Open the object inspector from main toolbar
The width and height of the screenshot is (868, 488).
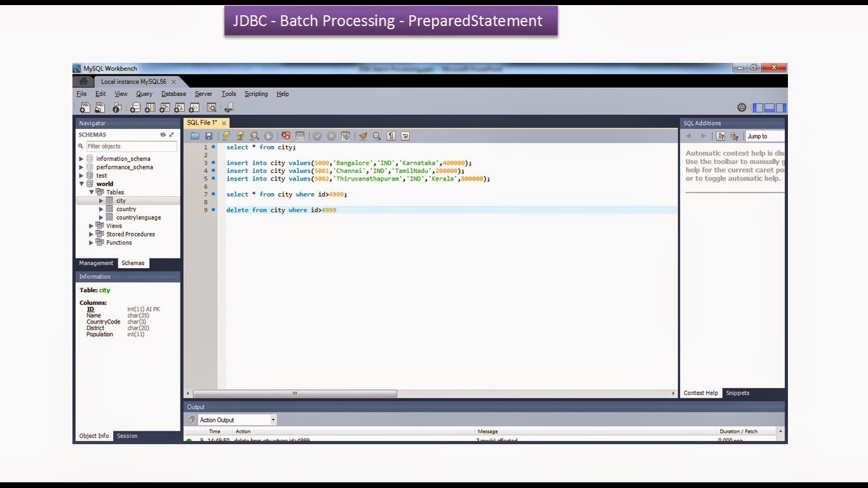117,108
